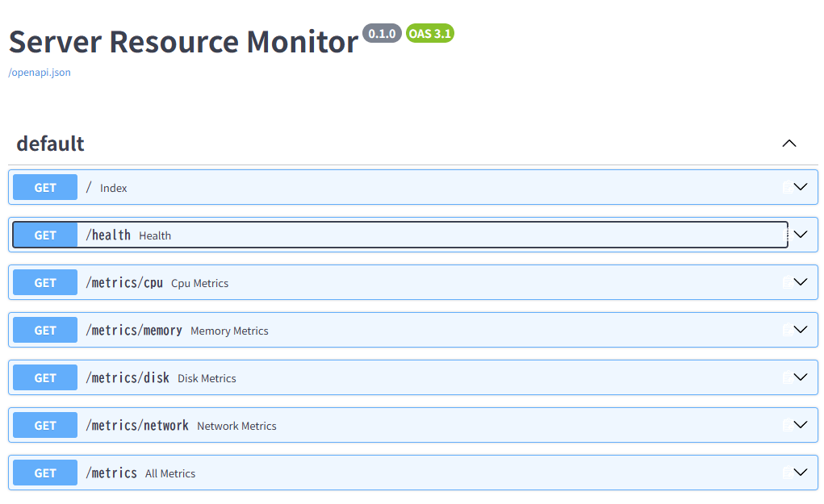Expand the /health endpoint chevron
Image resolution: width=824 pixels, height=504 pixels.
[801, 235]
